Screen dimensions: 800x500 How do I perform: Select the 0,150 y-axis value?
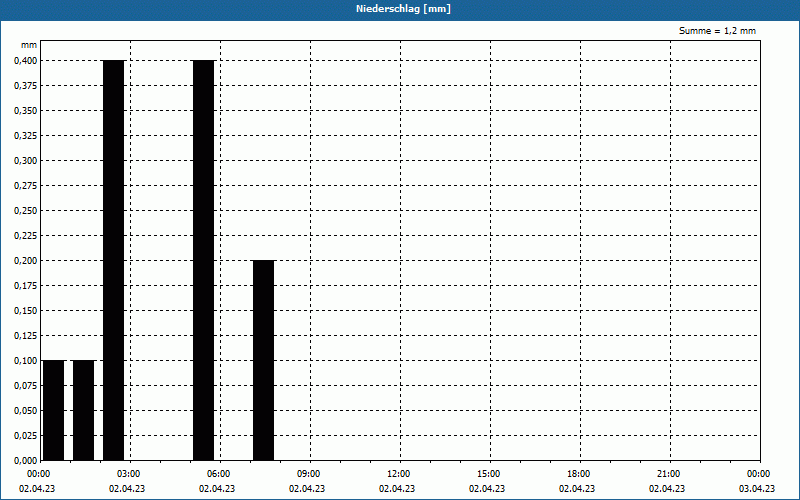26,311
